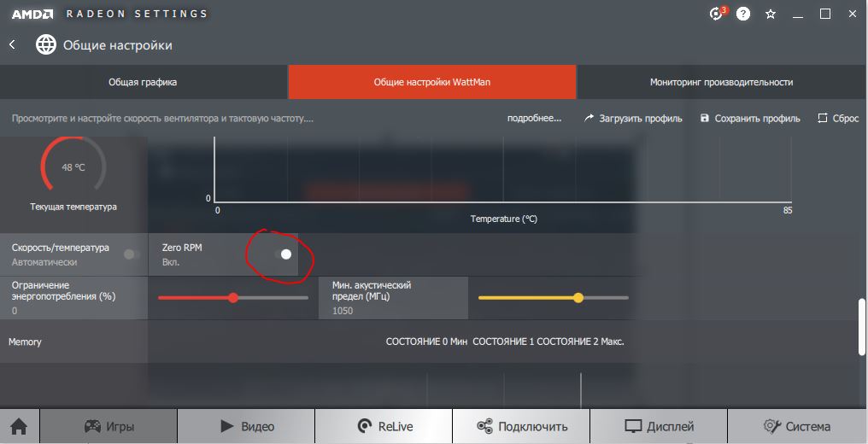
Task: Open the help question mark icon
Action: coord(743,14)
